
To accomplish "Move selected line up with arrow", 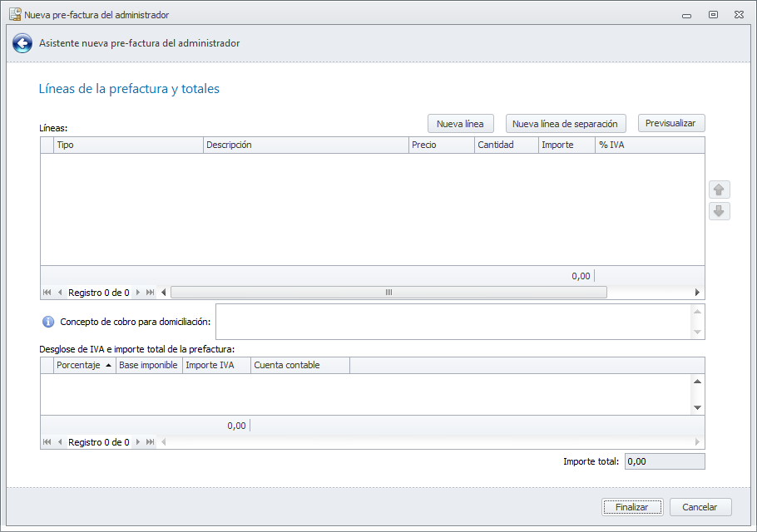I will click(720, 190).
